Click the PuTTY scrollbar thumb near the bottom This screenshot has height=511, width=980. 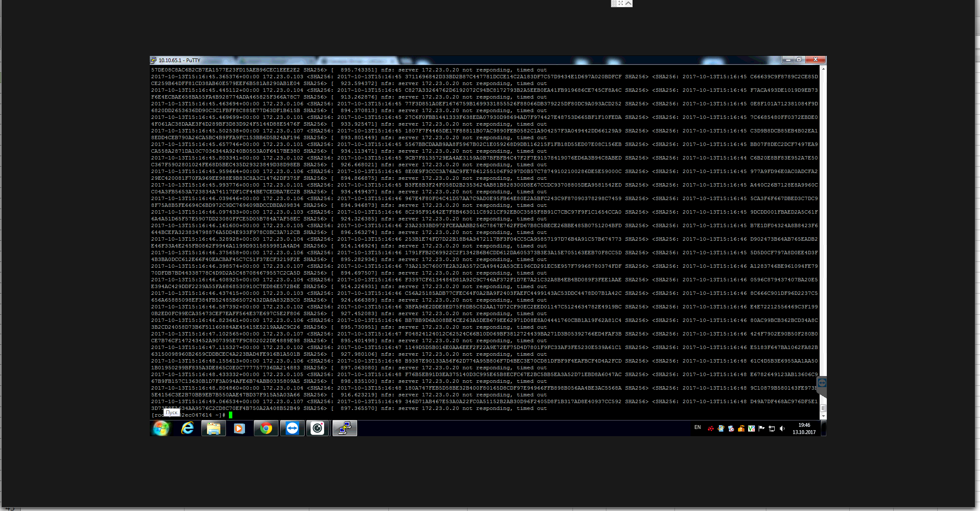click(823, 408)
